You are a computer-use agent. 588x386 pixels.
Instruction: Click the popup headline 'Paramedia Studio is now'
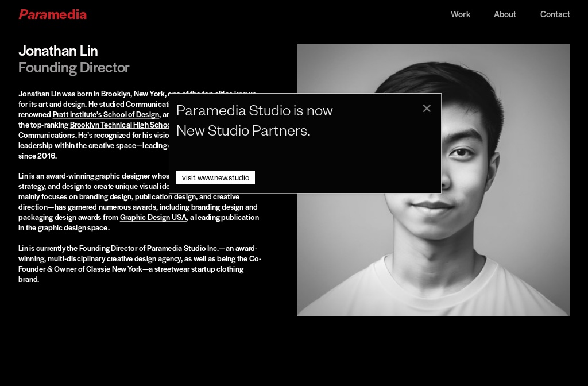point(254,111)
